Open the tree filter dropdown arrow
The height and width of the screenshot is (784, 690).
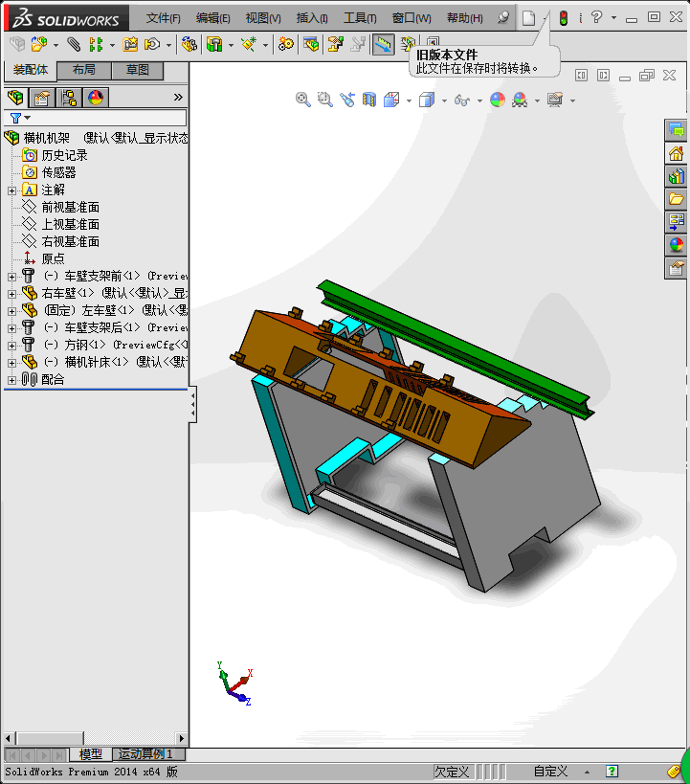tap(28, 118)
